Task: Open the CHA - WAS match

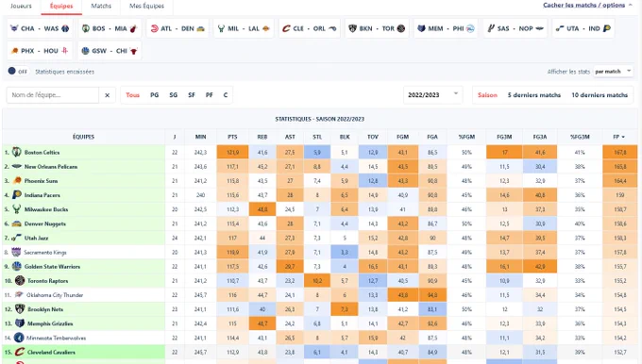Action: tap(40, 28)
